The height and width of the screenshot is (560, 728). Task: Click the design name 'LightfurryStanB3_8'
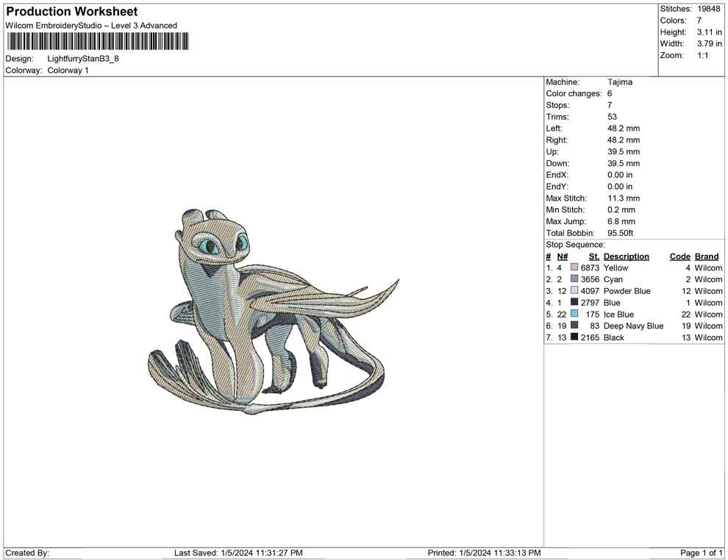click(x=83, y=59)
